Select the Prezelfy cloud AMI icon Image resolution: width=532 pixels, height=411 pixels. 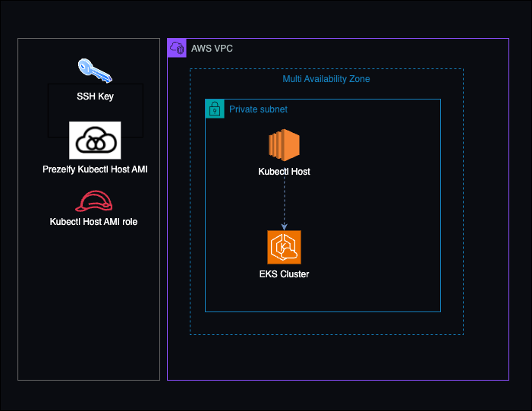click(95, 141)
